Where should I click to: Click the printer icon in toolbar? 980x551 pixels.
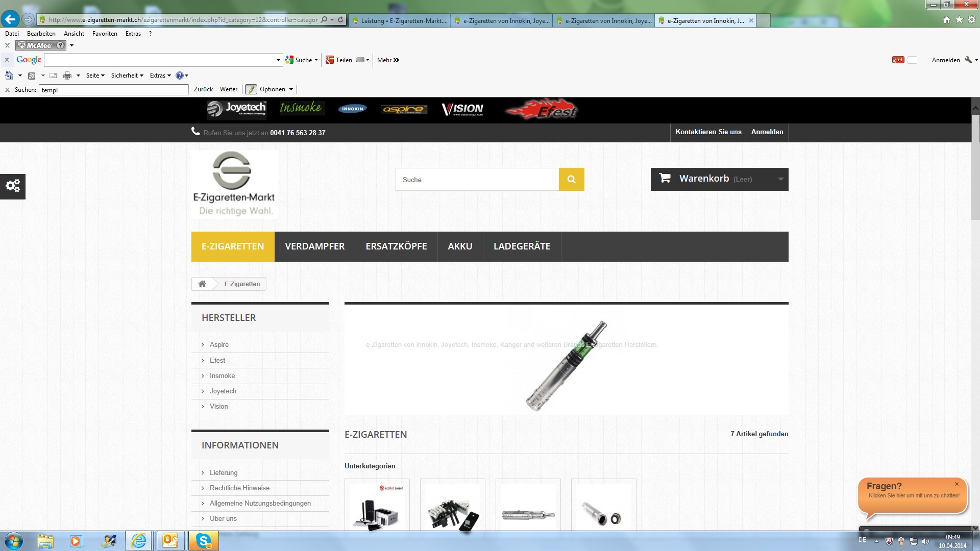click(67, 76)
